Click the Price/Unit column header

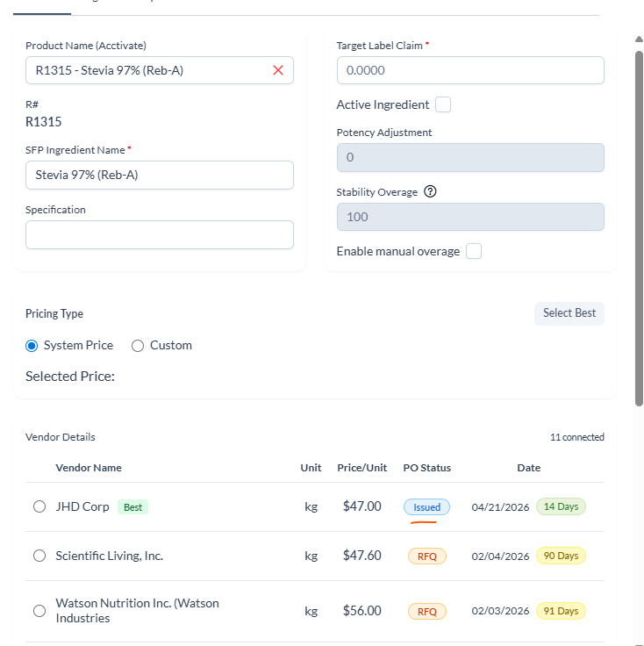tap(362, 468)
